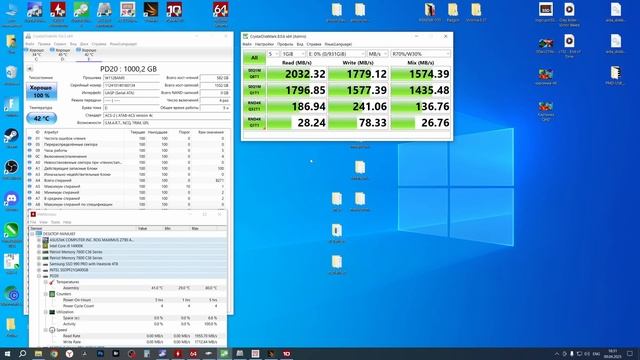Open Справка menu in CrystalDiskMark
Image resolution: width=640 pixels, height=360 pixels.
[314, 44]
